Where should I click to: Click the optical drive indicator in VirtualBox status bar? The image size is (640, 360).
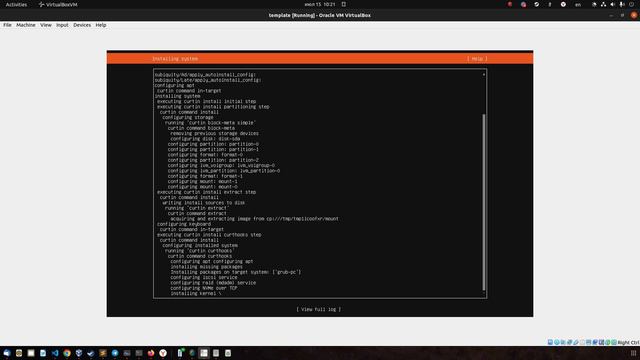tap(557, 342)
